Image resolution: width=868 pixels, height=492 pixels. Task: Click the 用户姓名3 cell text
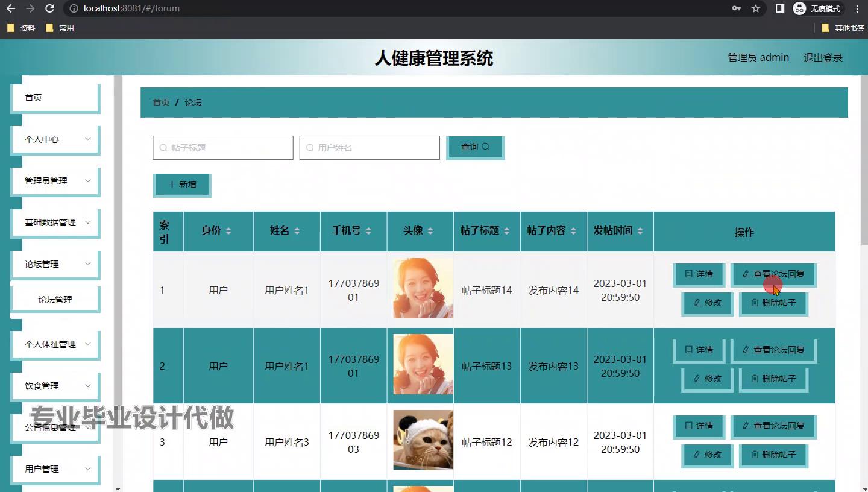(287, 442)
